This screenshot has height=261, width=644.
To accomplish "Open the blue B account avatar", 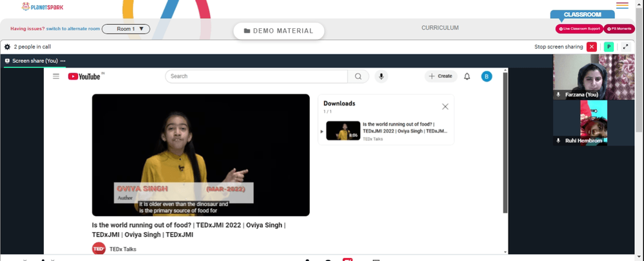I will point(487,76).
